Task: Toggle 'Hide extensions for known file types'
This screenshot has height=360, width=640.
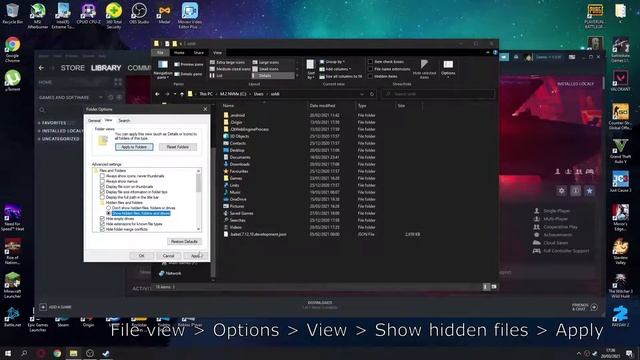Action: click(102, 224)
